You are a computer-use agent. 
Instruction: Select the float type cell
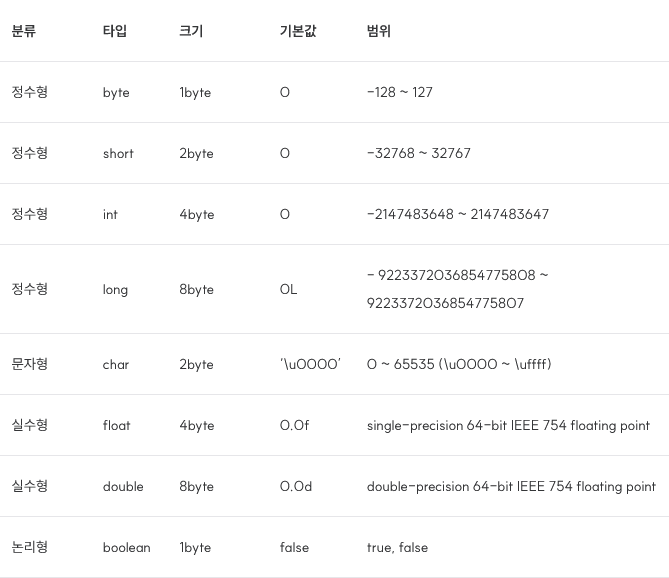point(116,425)
